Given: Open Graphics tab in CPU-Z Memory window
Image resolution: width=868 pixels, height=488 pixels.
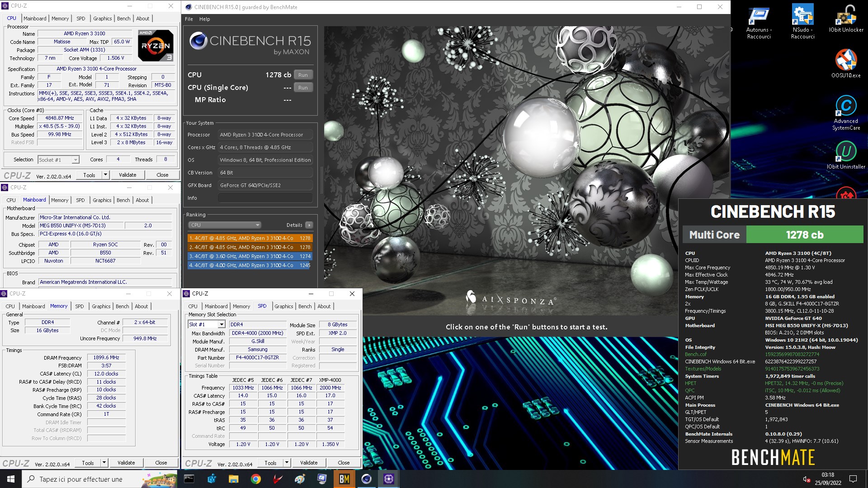Looking at the screenshot, I should point(101,306).
